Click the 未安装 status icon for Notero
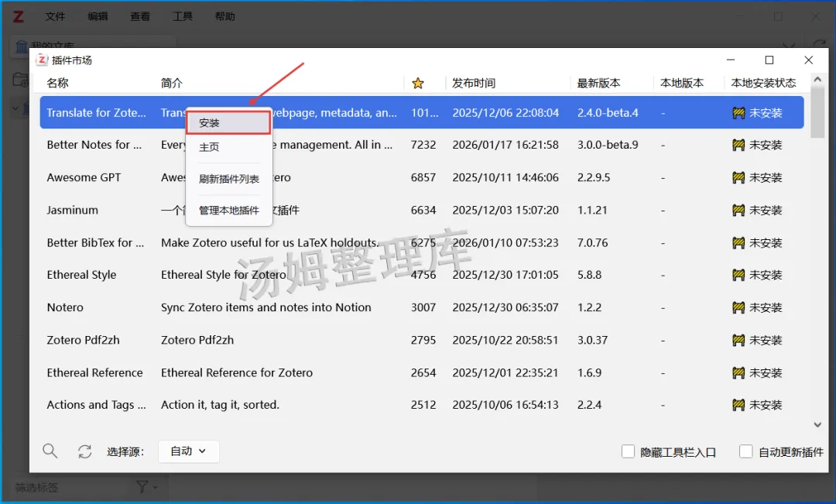The height and width of the screenshot is (504, 836). (x=738, y=307)
